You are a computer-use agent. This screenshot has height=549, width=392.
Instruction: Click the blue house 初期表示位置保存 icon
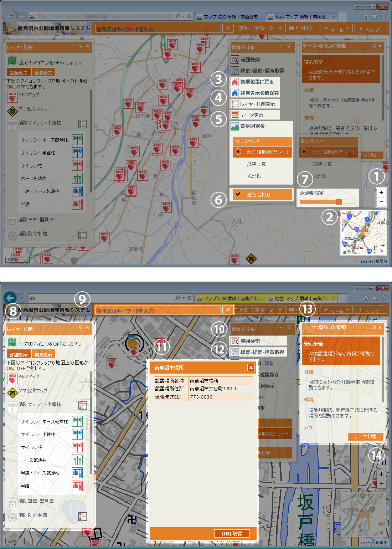(235, 93)
